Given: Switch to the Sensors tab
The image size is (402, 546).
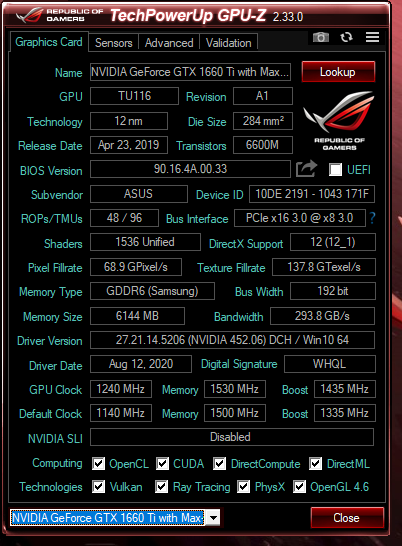Looking at the screenshot, I should 114,43.
